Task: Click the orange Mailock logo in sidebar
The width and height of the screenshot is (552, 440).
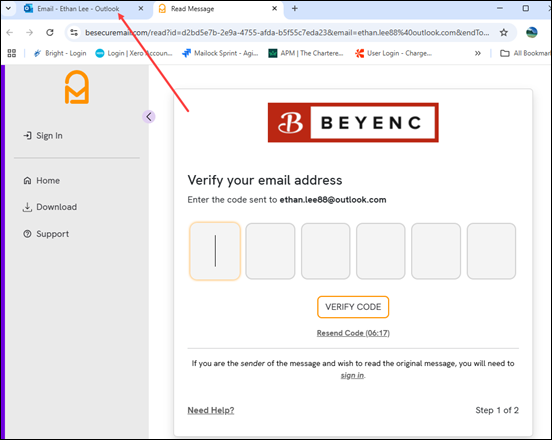Action: click(x=77, y=87)
